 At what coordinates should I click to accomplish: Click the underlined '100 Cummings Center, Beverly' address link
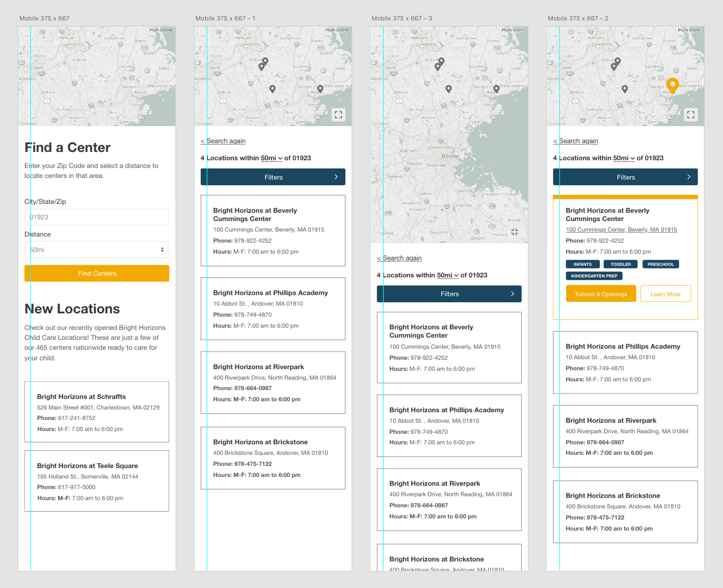pos(621,229)
